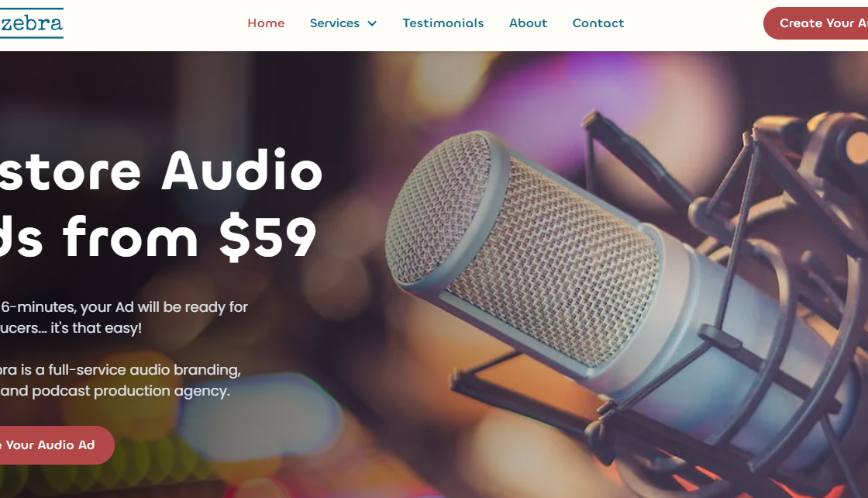Click the word "from" in the headline
Image resolution: width=868 pixels, height=498 pixels.
click(131, 236)
